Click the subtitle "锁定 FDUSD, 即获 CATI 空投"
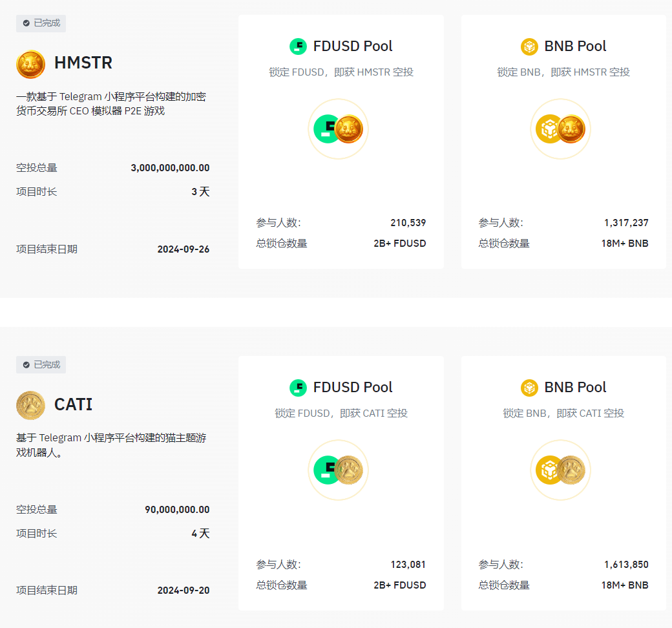The height and width of the screenshot is (628, 672). (x=341, y=413)
